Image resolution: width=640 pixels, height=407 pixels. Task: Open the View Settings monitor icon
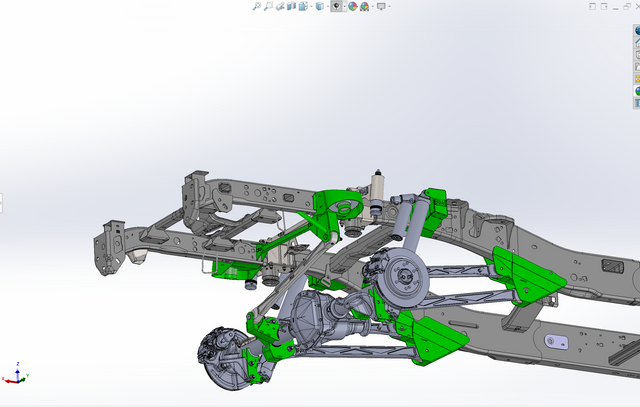pyautogui.click(x=381, y=6)
